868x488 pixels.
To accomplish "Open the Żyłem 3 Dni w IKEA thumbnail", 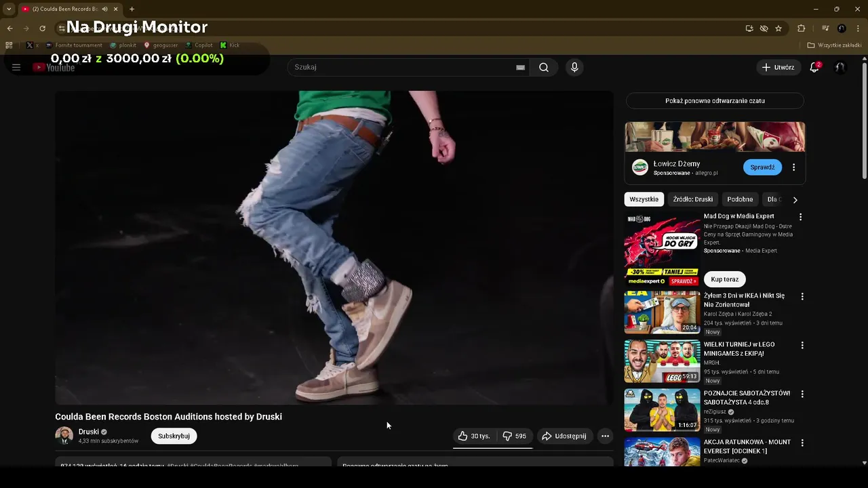I will click(x=662, y=312).
